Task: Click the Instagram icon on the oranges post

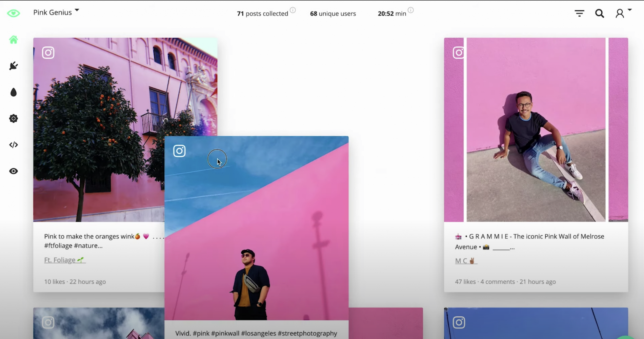Action: click(48, 52)
